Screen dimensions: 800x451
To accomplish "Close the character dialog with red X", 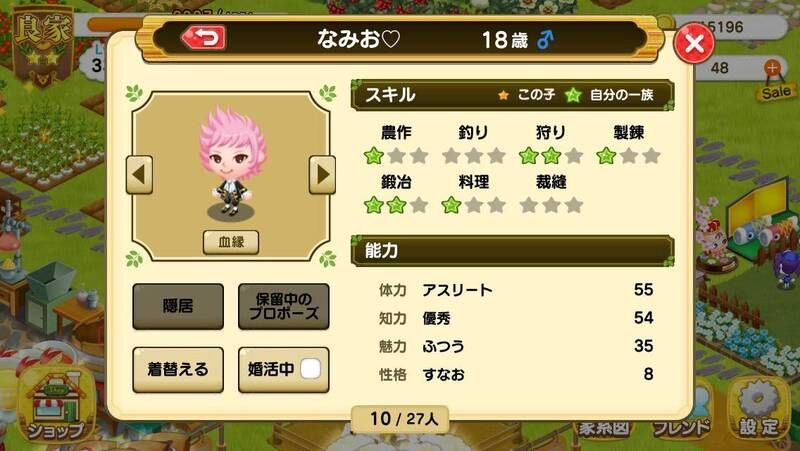I will [693, 43].
